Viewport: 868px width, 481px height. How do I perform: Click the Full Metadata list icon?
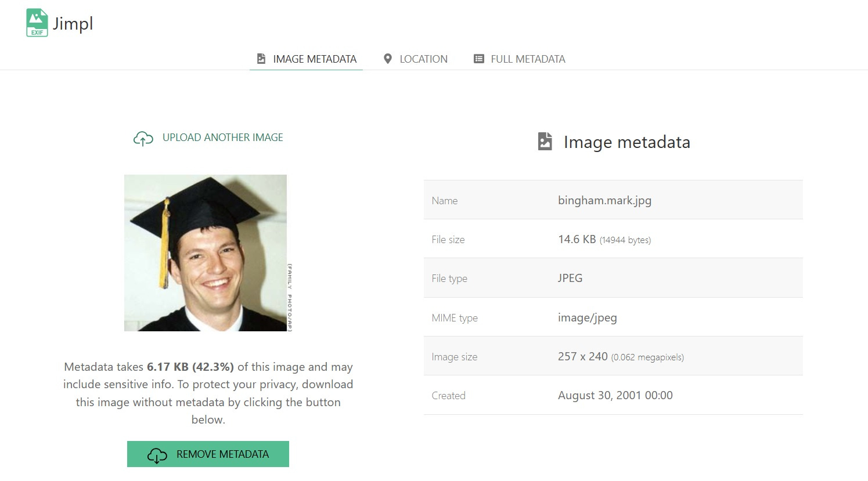[479, 59]
